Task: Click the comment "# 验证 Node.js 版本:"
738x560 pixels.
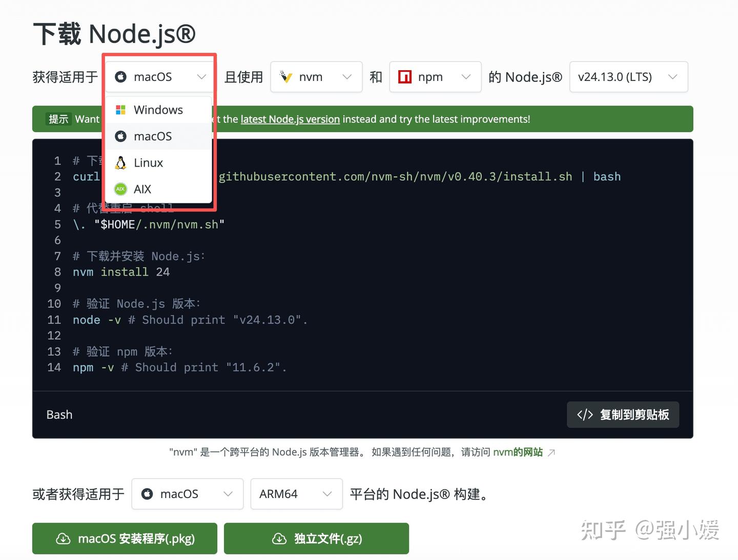Action: (x=136, y=304)
